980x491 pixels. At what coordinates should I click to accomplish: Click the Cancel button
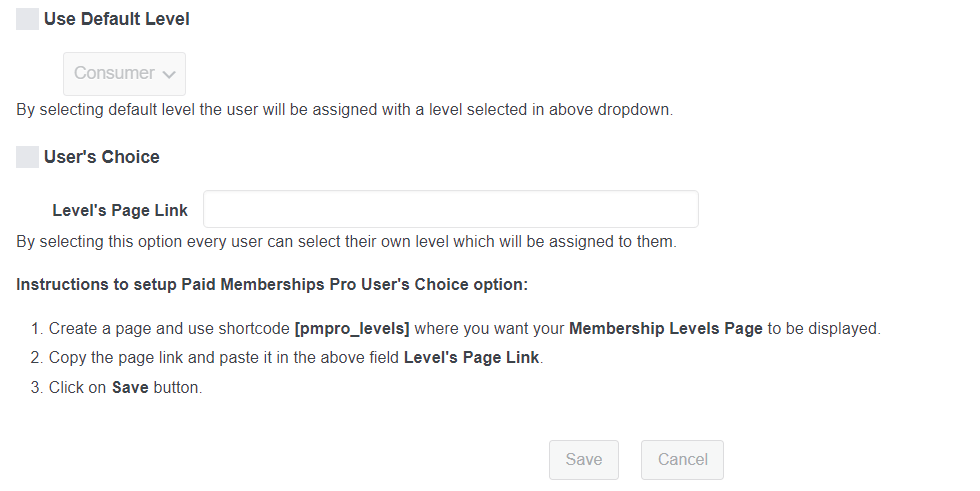(682, 460)
